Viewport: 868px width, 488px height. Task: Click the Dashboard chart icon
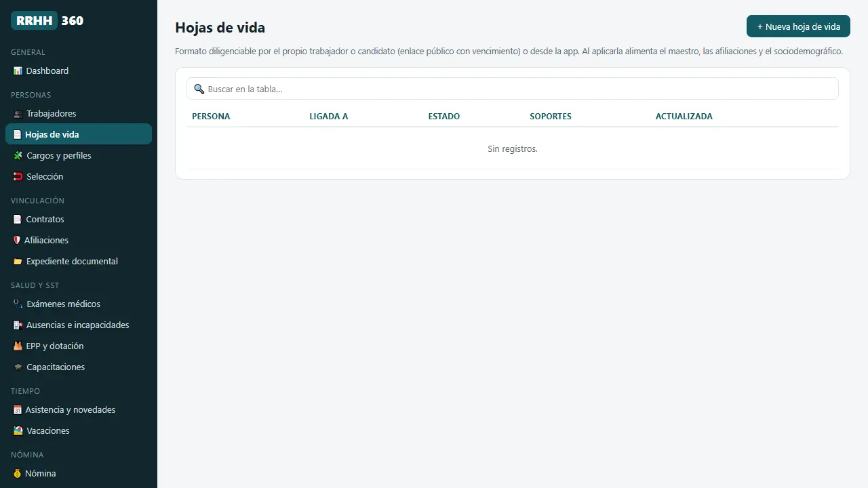[18, 70]
